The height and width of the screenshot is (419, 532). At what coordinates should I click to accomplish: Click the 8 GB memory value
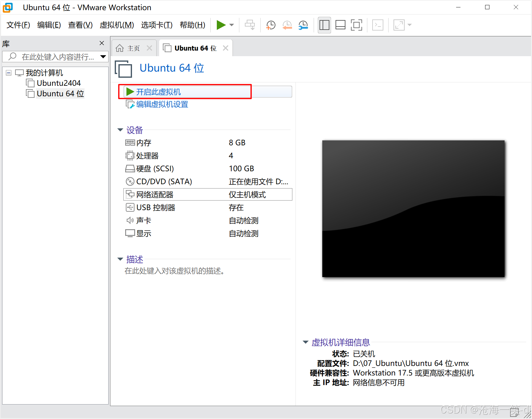coord(237,143)
